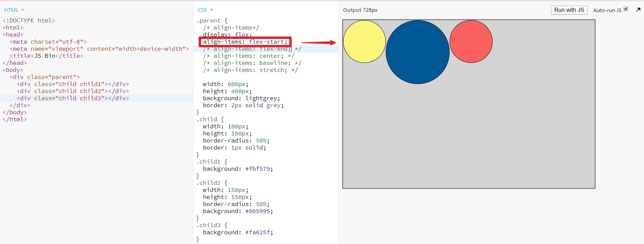Open the HTML panel dropdown
Viewport: 644px width, 244px height.
click(x=14, y=10)
